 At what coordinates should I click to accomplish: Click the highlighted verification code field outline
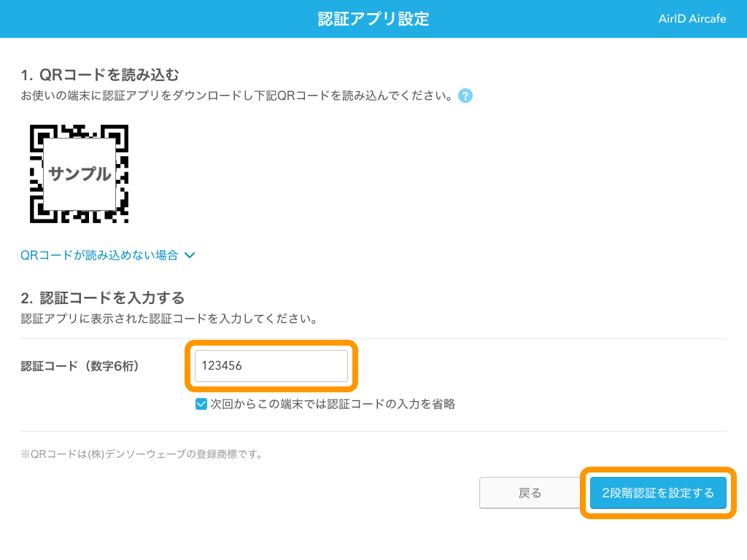coord(271,366)
